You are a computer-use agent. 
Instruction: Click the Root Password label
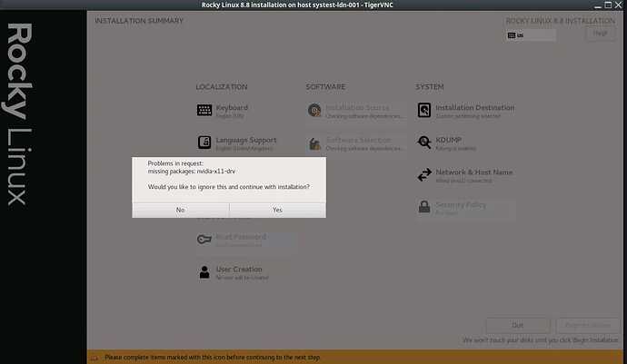(x=241, y=237)
